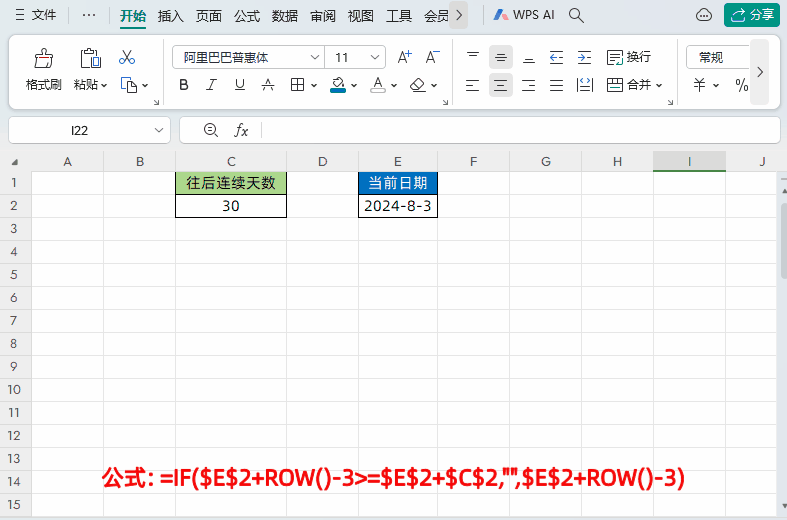Launch WPS AI assistant
Viewport: 787px width, 520px height.
coord(523,15)
